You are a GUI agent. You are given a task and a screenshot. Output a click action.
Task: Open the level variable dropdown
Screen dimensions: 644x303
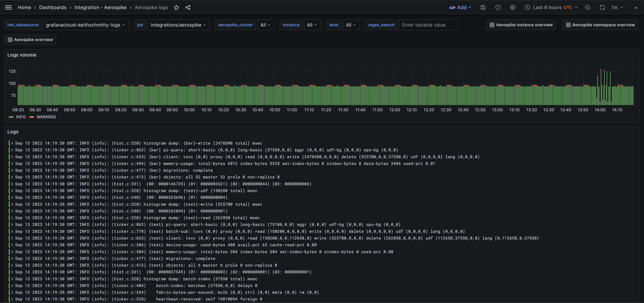[351, 25]
